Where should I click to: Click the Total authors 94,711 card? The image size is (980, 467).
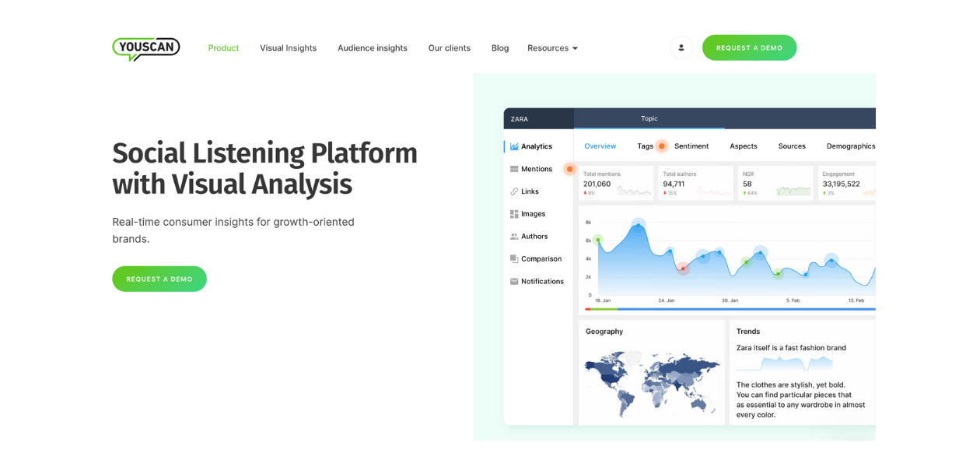(696, 183)
